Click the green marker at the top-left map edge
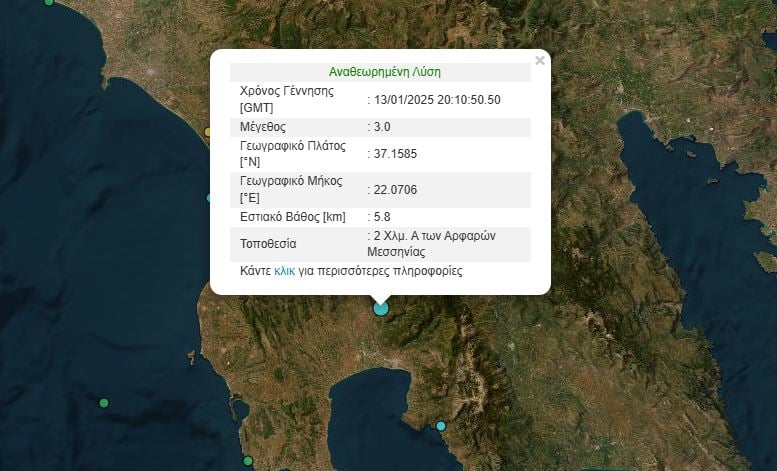Viewport: 777px width, 471px height. [49, 3]
